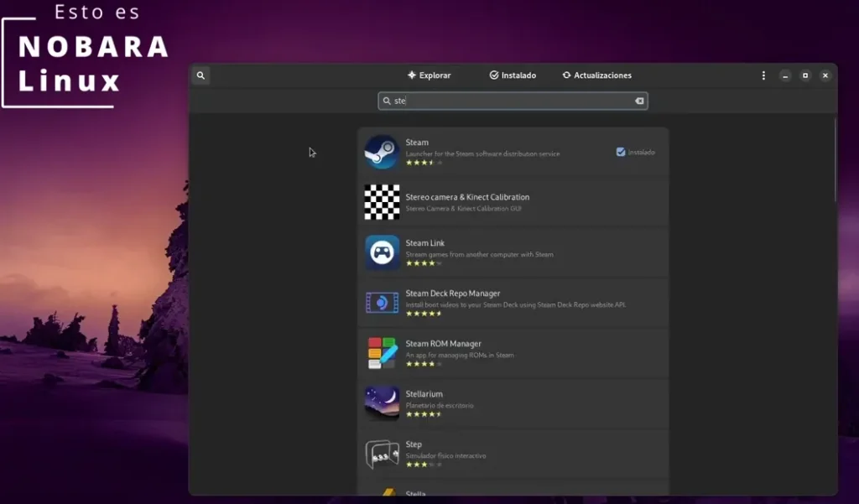
Task: Click 'Simulador físico interactivo' description
Action: (x=445, y=456)
